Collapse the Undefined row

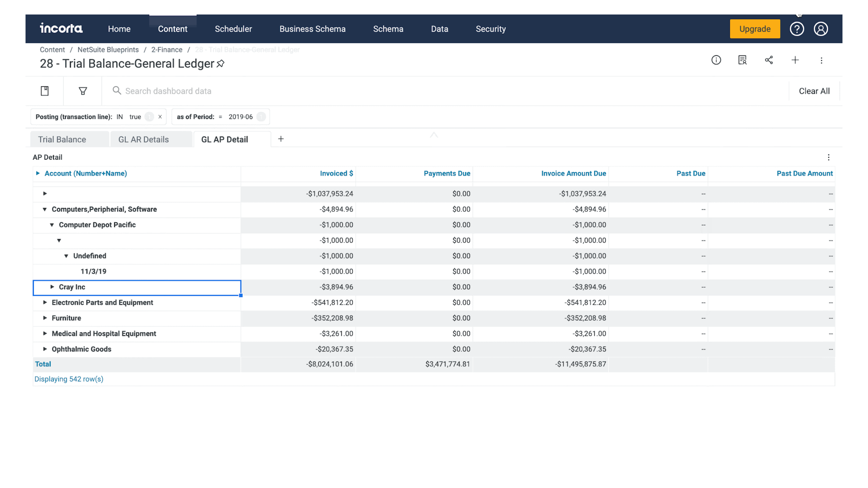point(66,256)
